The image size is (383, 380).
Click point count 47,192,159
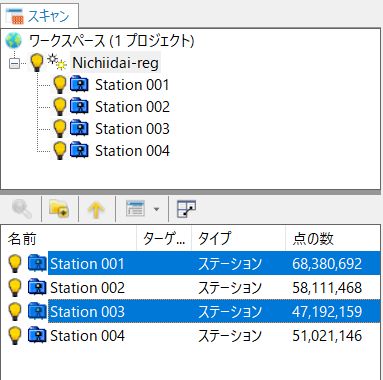[327, 312]
